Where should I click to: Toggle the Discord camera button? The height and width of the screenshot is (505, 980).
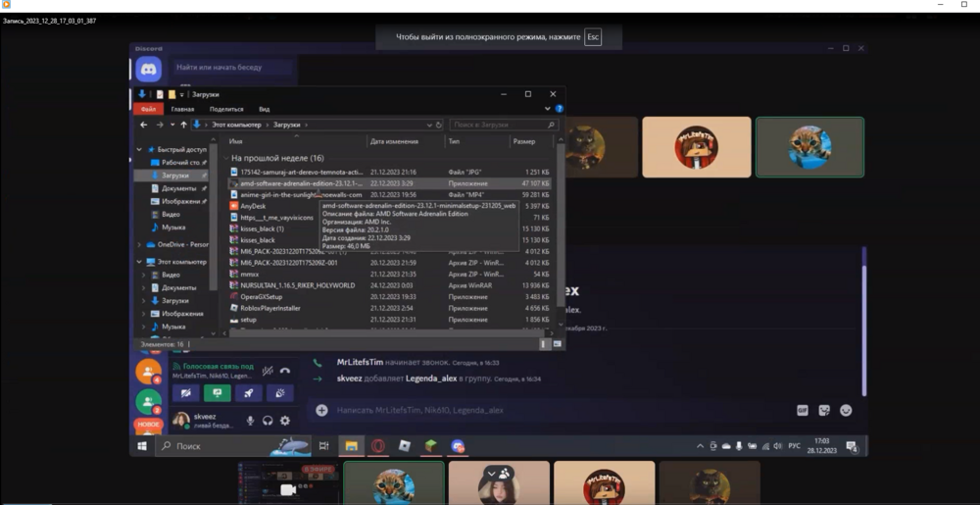coord(186,393)
